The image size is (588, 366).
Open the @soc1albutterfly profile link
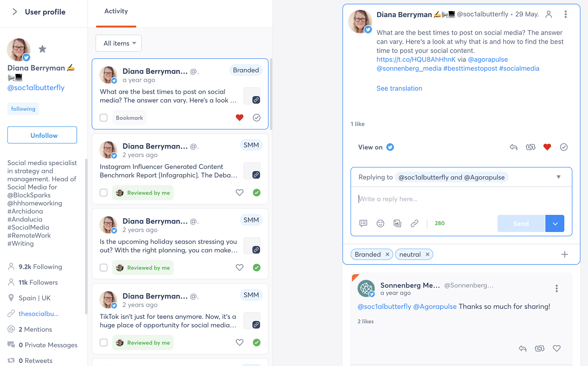point(36,88)
